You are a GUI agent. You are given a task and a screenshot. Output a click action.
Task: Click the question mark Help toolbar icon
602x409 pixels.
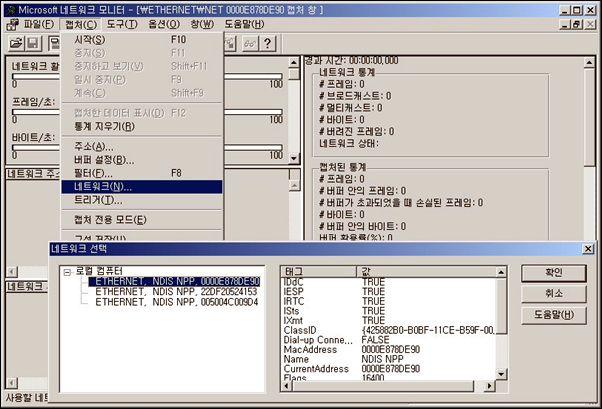pyautogui.click(x=268, y=43)
